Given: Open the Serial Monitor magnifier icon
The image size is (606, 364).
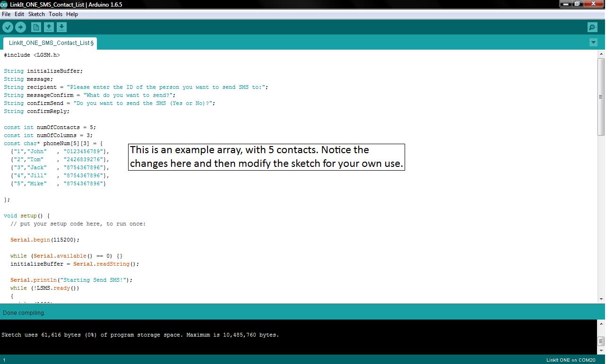Looking at the screenshot, I should 592,27.
